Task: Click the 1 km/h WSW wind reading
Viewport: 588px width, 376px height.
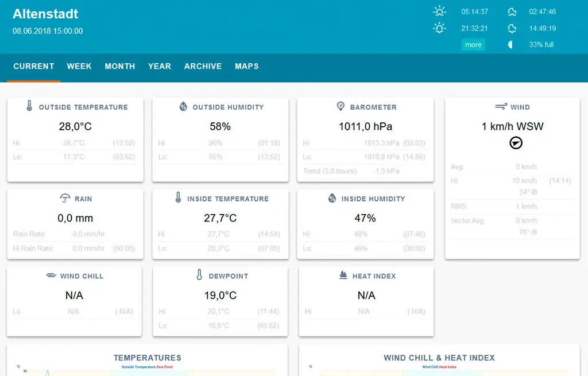Action: 512,126
